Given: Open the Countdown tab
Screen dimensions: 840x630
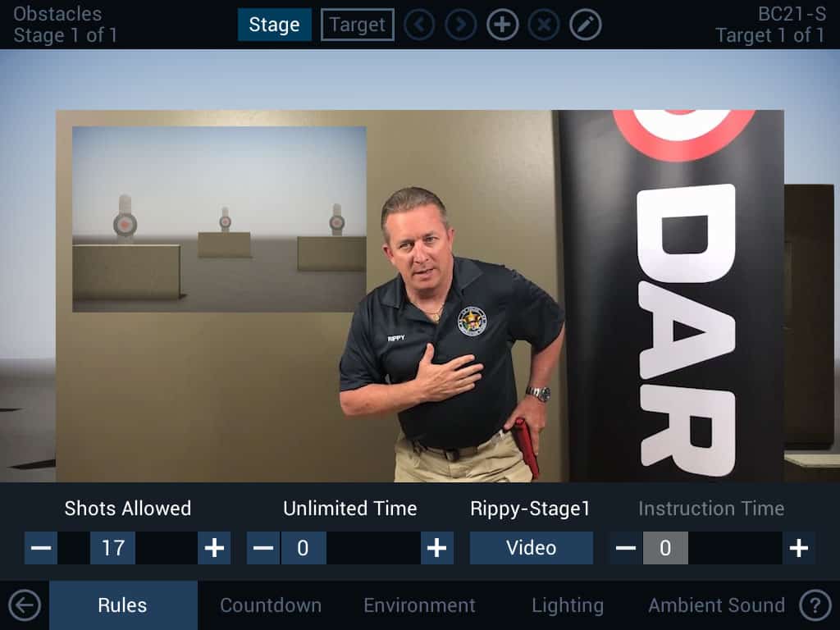Looking at the screenshot, I should coord(271,605).
